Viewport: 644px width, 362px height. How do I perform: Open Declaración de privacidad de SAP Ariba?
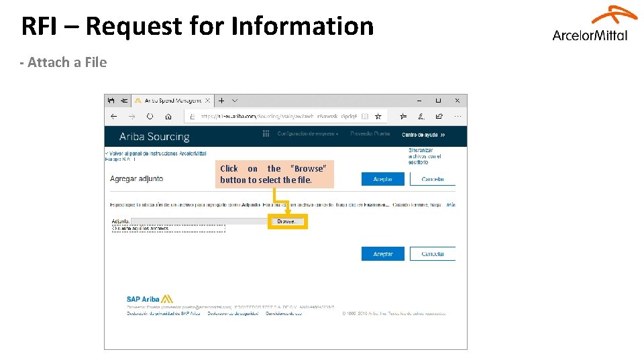tap(164, 314)
